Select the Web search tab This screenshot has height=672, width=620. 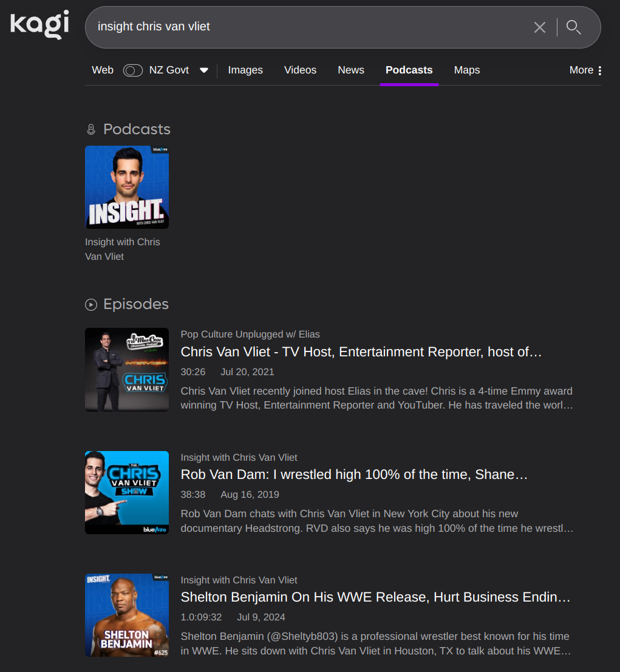103,70
